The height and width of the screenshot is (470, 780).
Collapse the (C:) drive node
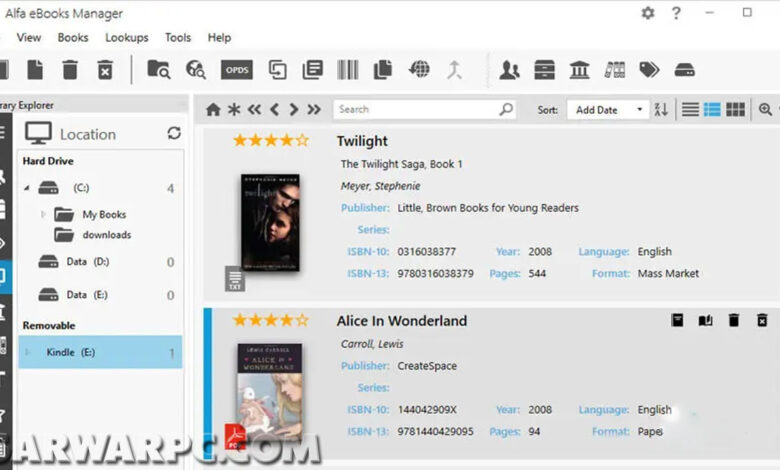(27, 188)
